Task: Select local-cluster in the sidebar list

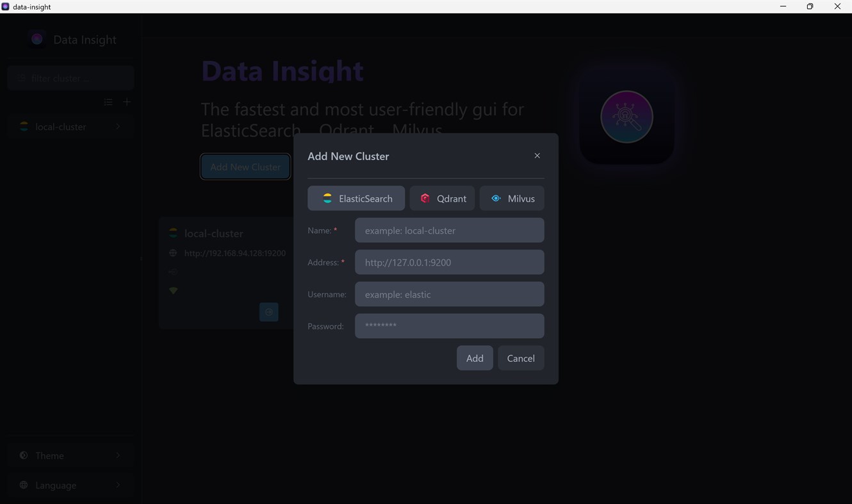Action: [x=70, y=127]
